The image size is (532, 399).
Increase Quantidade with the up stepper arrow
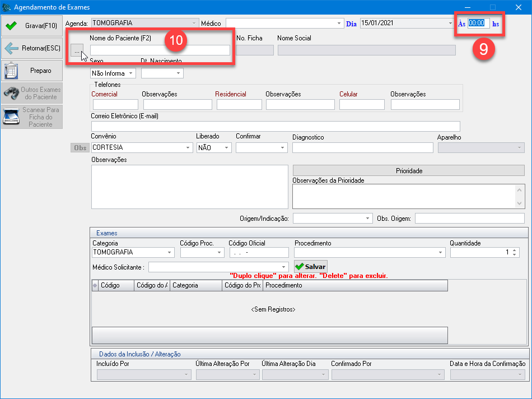tap(515, 250)
